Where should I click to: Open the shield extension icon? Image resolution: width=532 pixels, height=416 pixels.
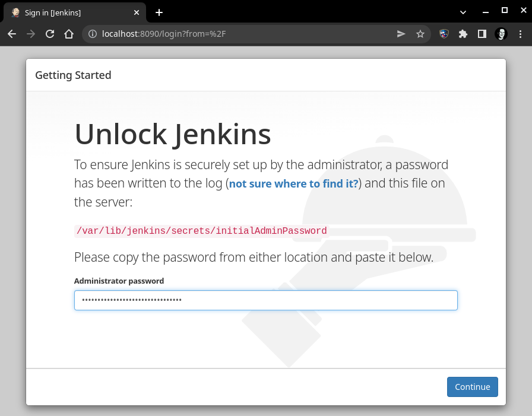(444, 34)
